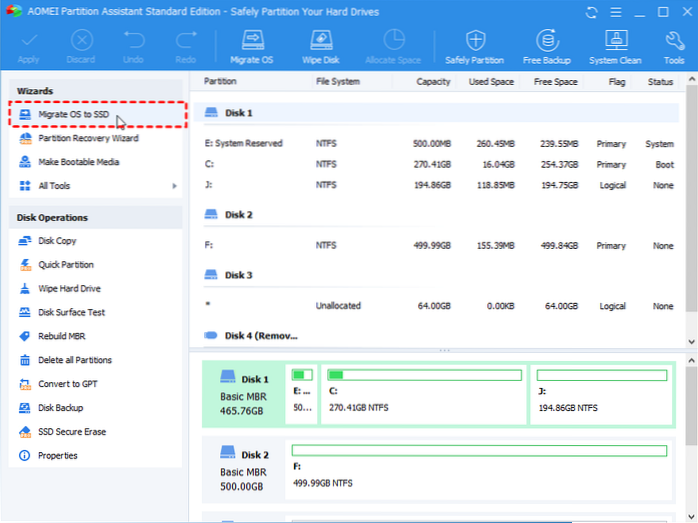The image size is (698, 523).
Task: Click the Flag column header
Action: tap(617, 81)
